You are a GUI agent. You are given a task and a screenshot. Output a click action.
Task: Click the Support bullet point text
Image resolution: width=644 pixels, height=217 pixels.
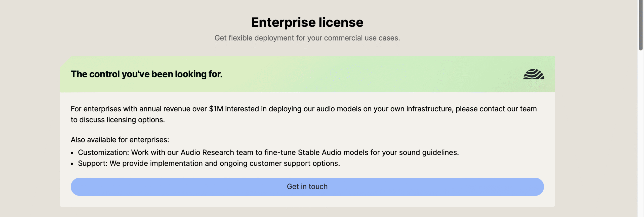click(209, 164)
